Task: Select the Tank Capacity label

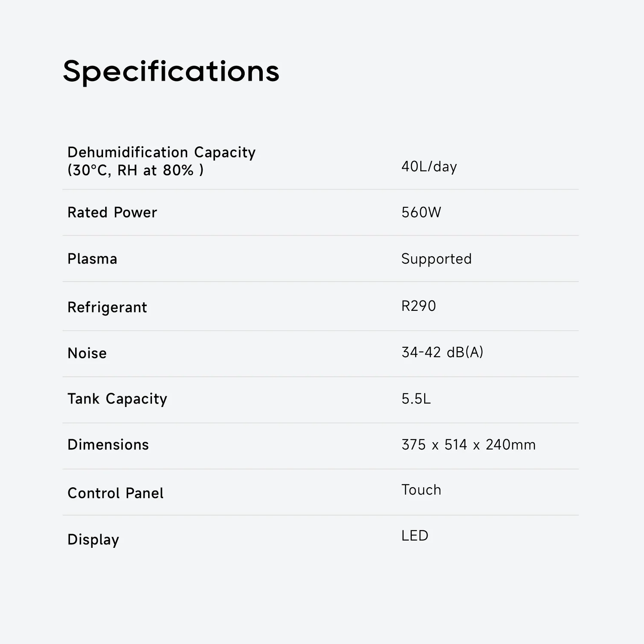Action: [x=117, y=399]
